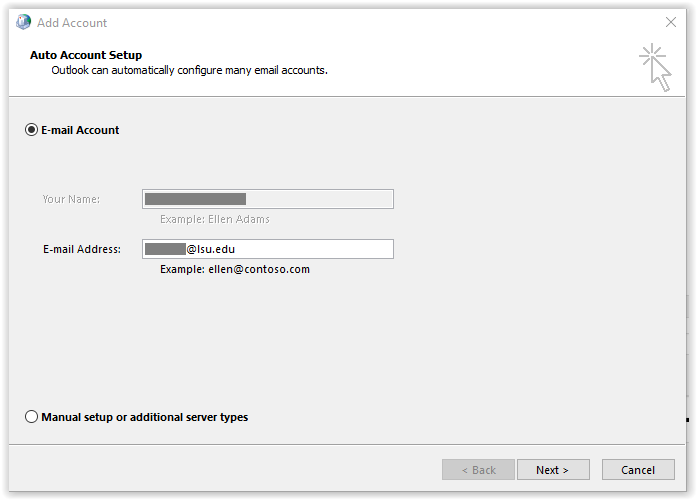Click the Outlook globe icon in title bar
Screen dimensions: 697x500
coord(24,22)
